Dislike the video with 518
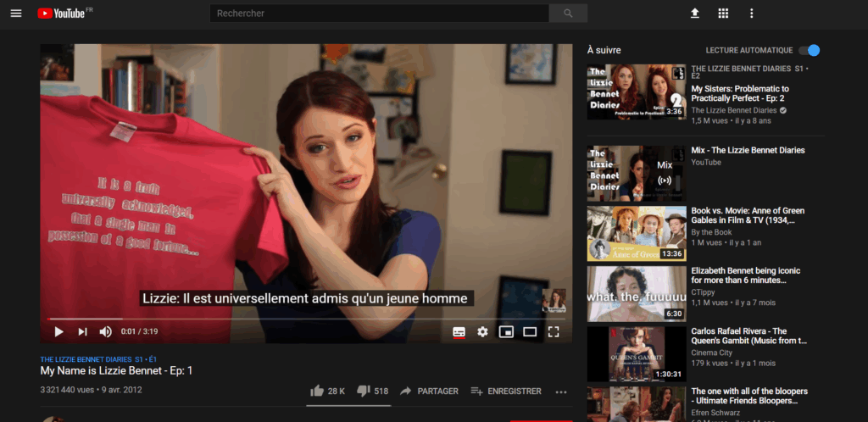This screenshot has height=422, width=868. click(x=373, y=391)
